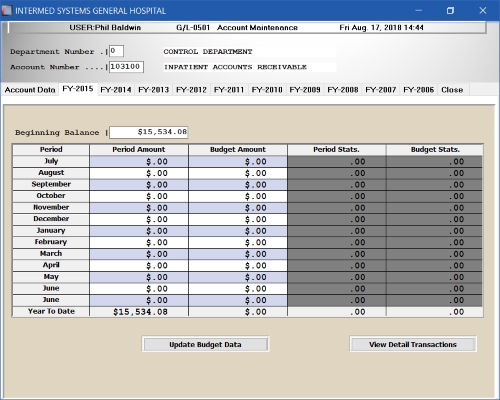Select August Budget Amount cell

(238, 173)
